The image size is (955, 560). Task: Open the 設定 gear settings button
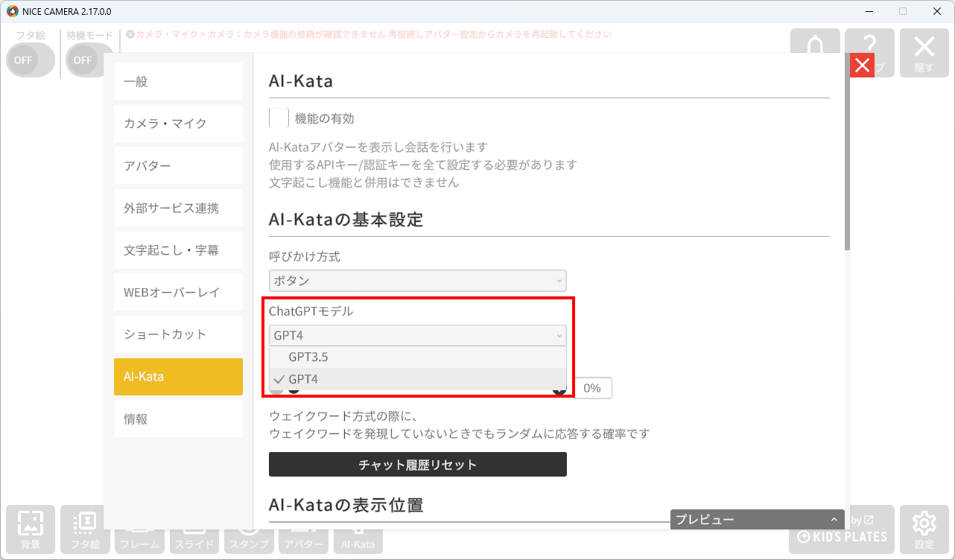924,529
